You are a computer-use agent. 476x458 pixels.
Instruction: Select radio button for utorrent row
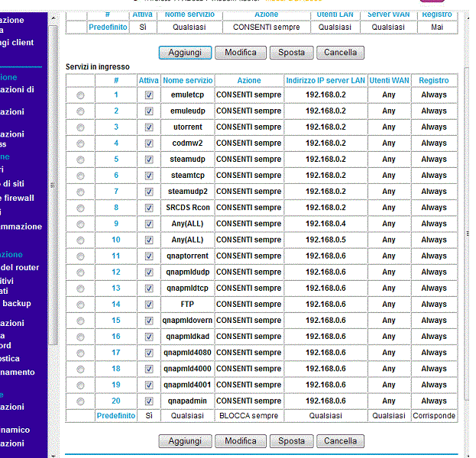81,127
